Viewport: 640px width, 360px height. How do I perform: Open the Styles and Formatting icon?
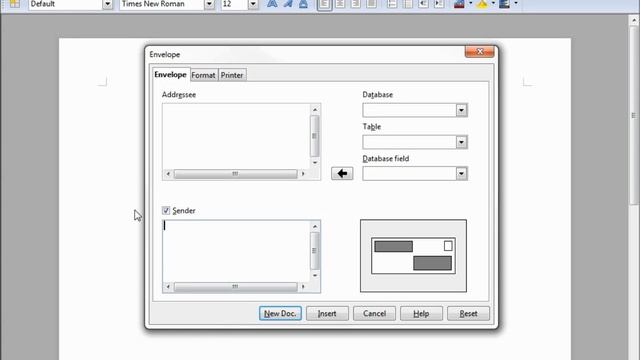tap(14, 4)
